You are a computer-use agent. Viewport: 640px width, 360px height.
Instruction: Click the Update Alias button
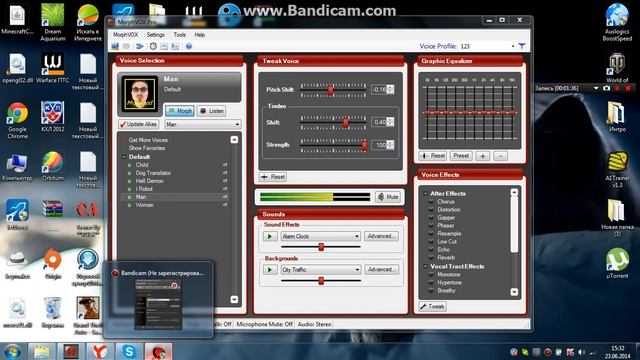tap(138, 124)
